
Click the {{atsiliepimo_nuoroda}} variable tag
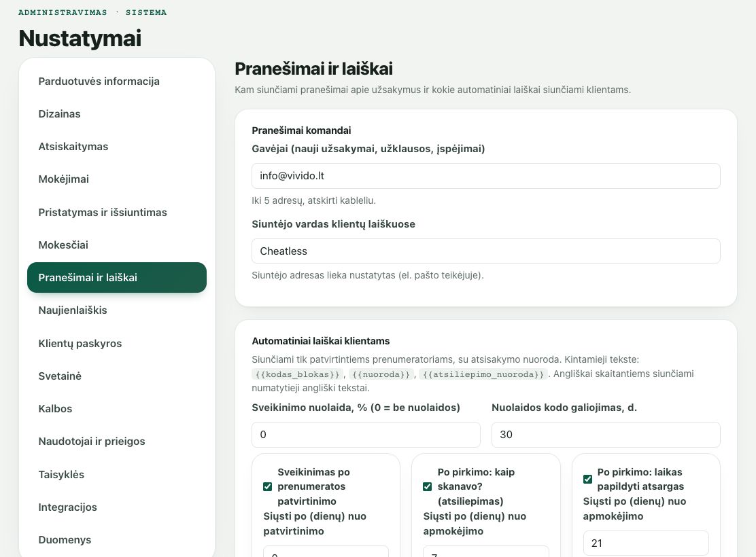(483, 374)
